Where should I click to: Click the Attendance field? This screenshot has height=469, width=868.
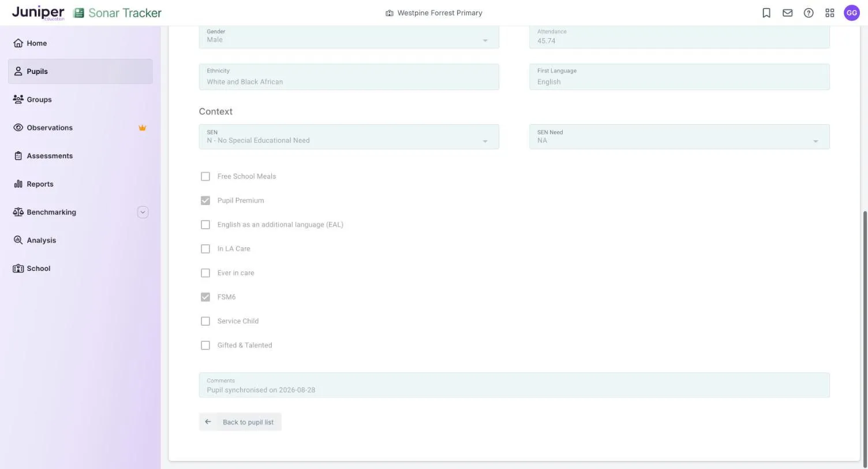[x=679, y=37]
